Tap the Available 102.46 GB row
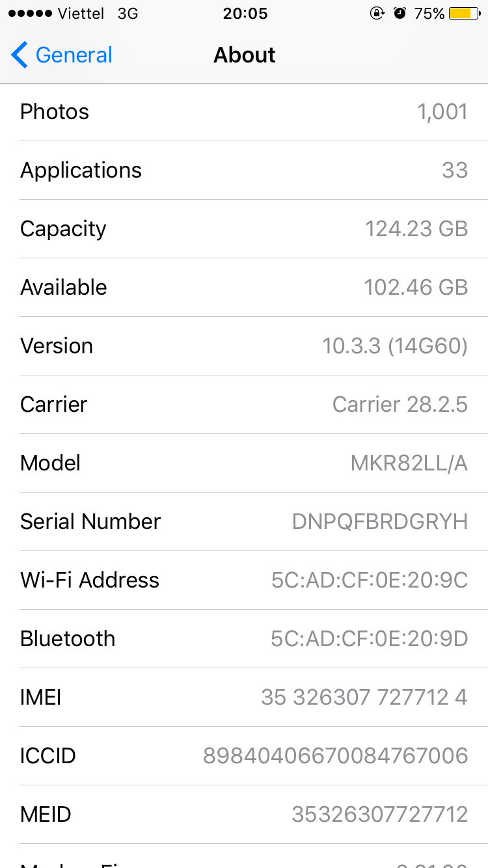 pyautogui.click(x=244, y=288)
